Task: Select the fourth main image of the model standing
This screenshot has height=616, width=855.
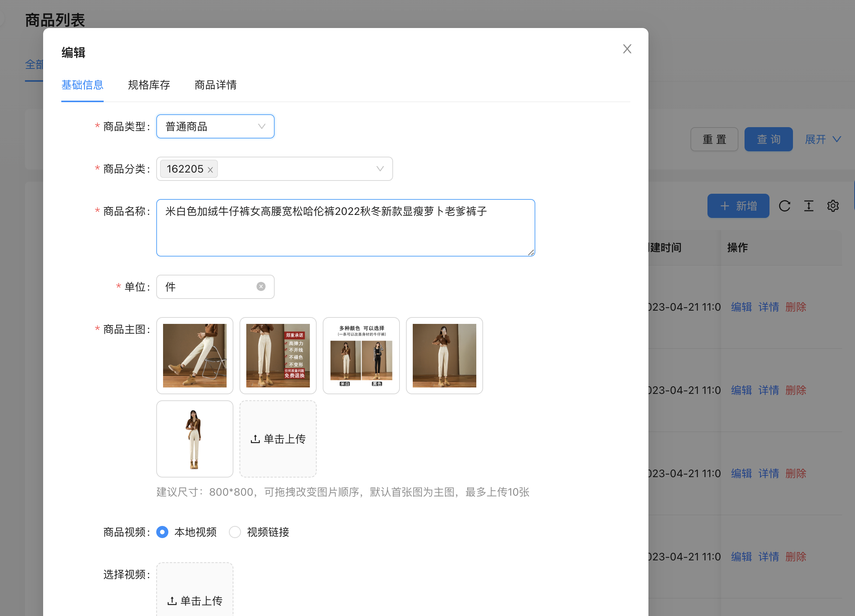Action: (445, 356)
